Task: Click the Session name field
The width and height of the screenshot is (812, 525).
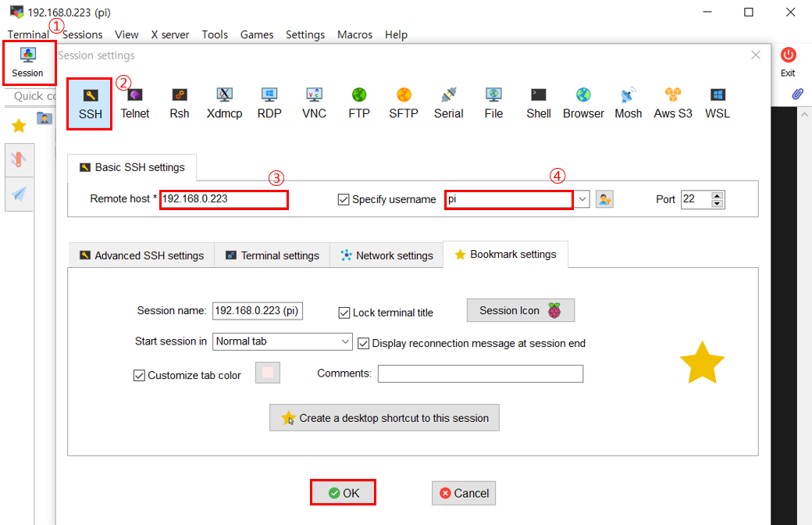Action: tap(258, 311)
